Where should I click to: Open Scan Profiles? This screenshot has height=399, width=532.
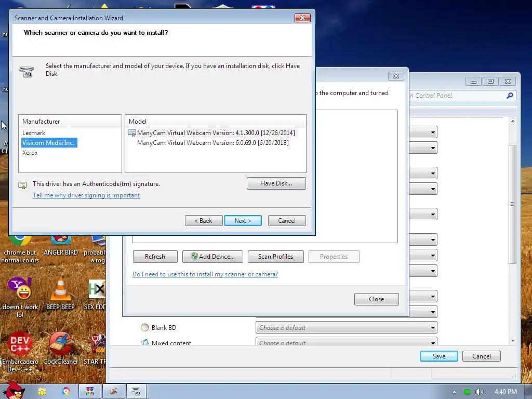tap(275, 257)
